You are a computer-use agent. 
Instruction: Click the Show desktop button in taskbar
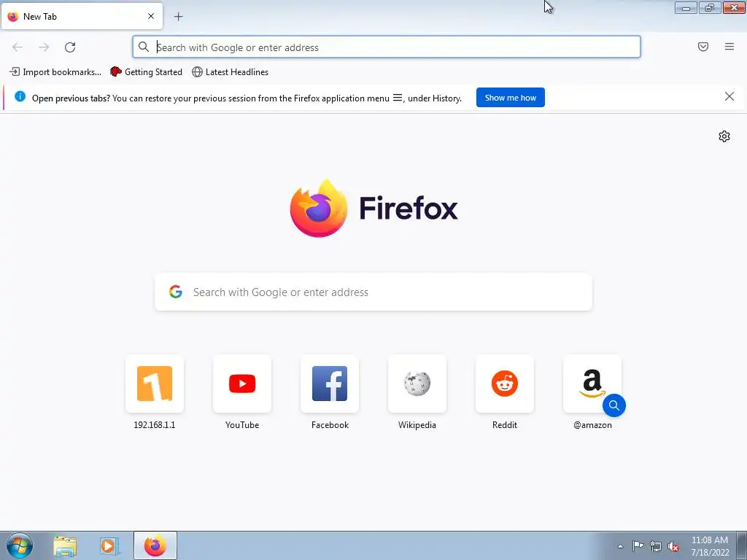click(x=742, y=545)
